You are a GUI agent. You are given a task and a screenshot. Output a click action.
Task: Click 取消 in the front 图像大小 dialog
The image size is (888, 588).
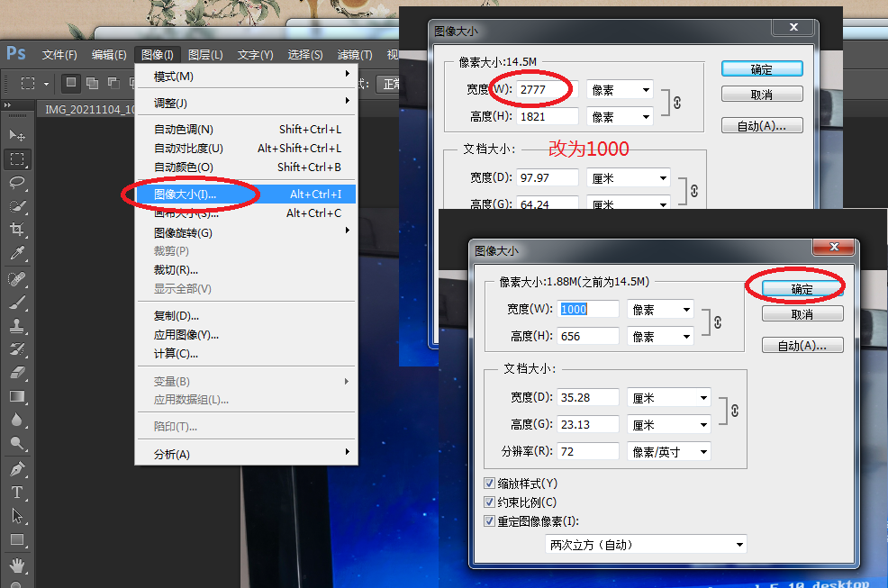(x=802, y=314)
